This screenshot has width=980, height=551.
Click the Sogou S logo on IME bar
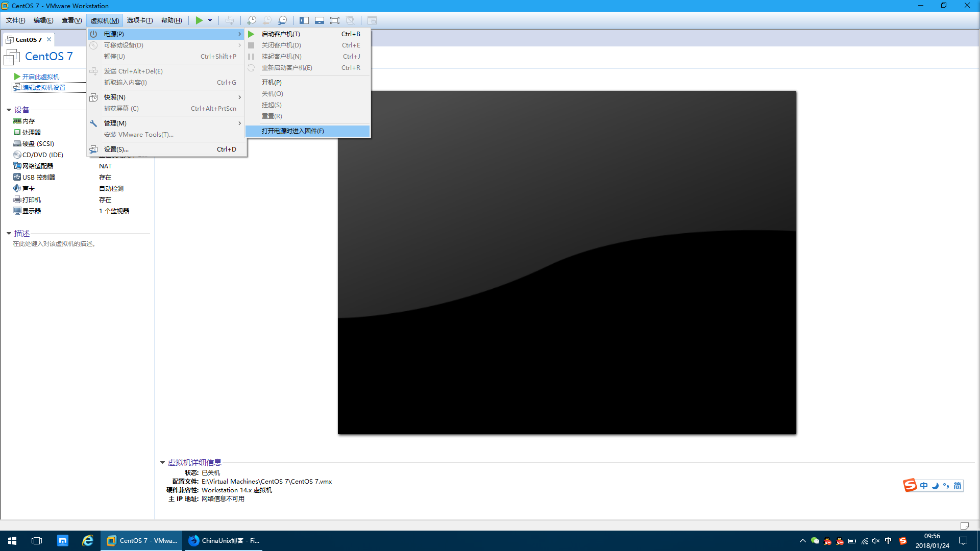tap(910, 485)
